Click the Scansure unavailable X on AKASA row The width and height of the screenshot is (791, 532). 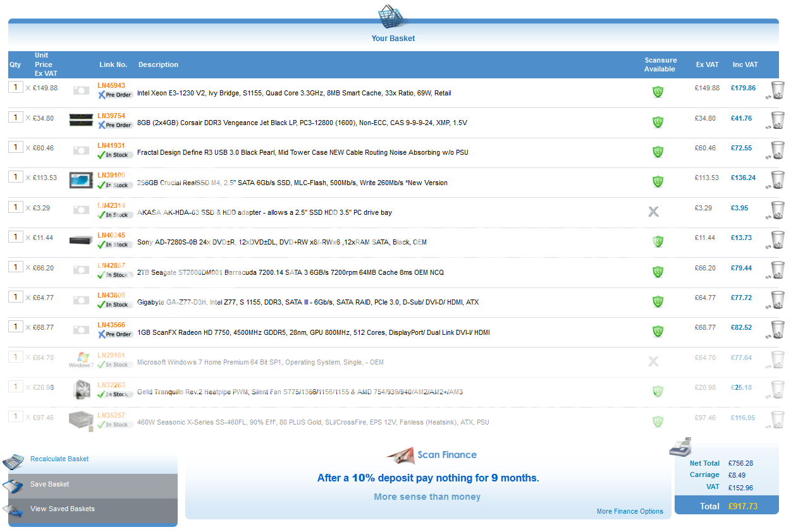point(653,211)
